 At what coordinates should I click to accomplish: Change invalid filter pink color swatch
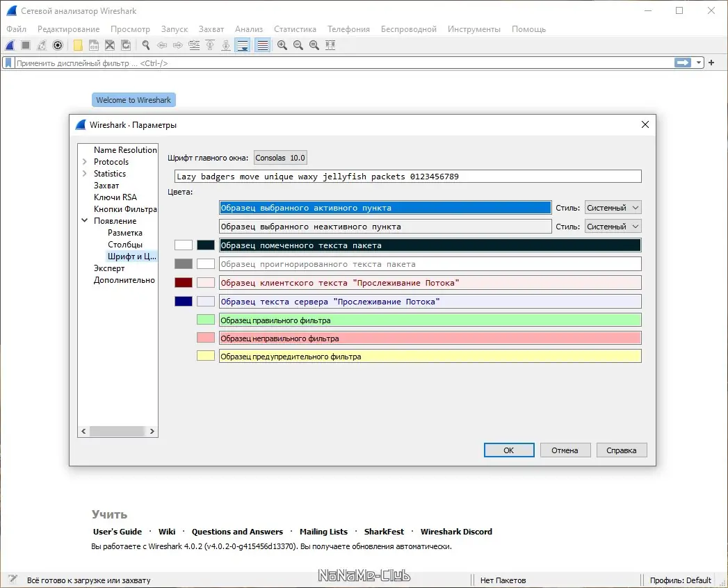click(206, 337)
